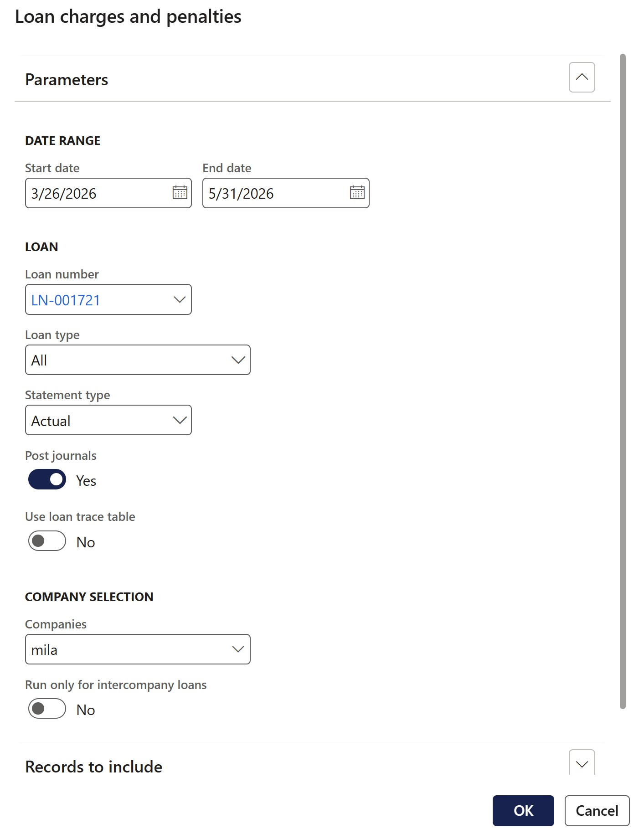Click the 'Actual' value in Statement type
Viewport: 644px width, 839px height.
[51, 421]
